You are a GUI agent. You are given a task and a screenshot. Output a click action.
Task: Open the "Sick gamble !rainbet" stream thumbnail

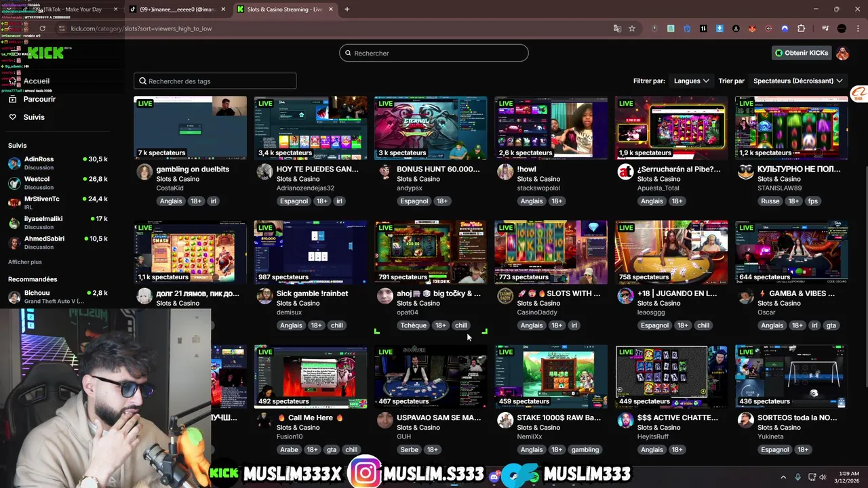(x=311, y=252)
